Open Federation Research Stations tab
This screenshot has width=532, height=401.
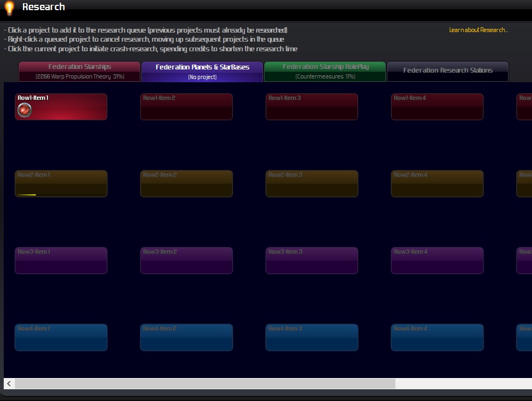click(x=448, y=72)
